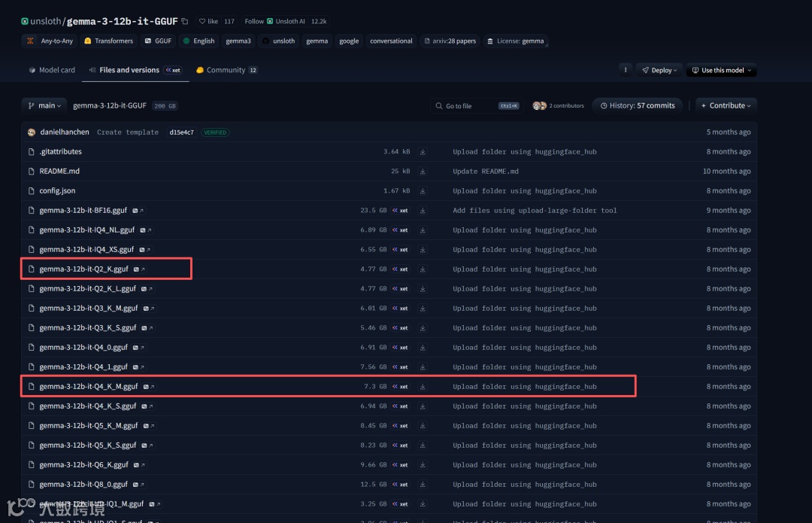Download gemma-3-12b-it-IQ4_NL.gguf file
Screen dimensions: 812x523
point(423,230)
